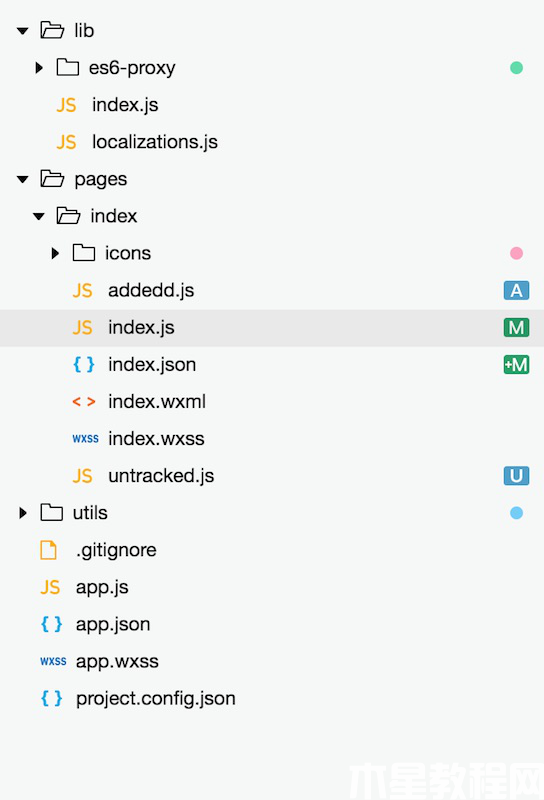Open app.wxss file
Viewport: 544px width, 800px height.
coord(117,661)
